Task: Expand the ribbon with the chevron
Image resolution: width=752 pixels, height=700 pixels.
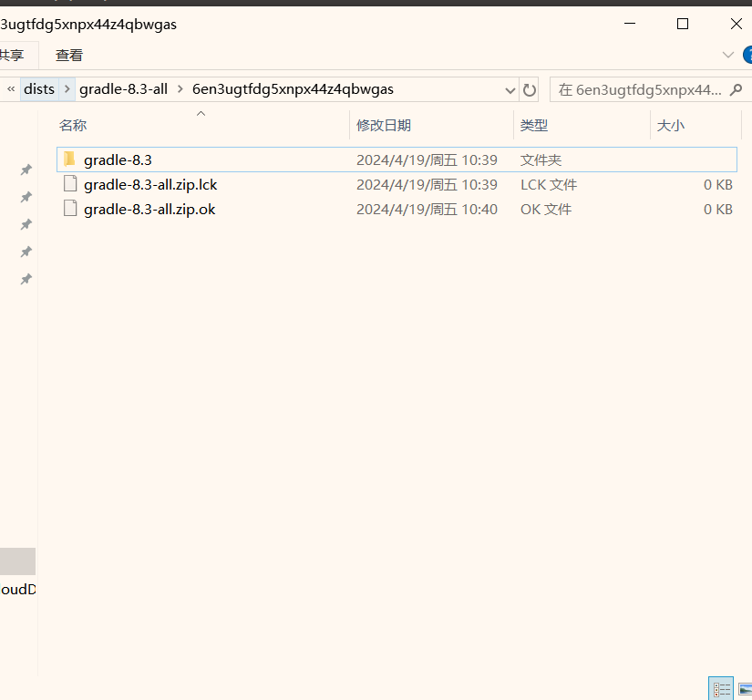Action: coord(728,55)
